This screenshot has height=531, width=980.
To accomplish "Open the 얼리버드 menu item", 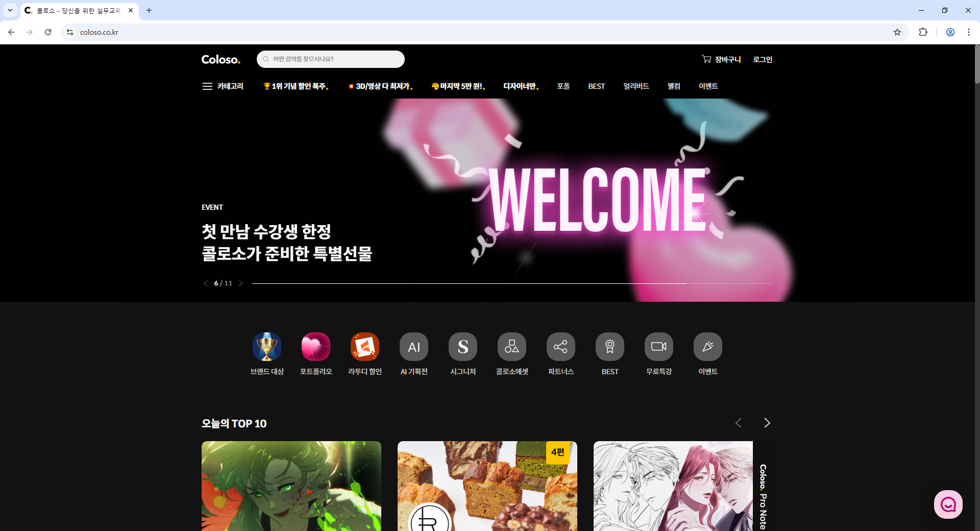I will pos(636,86).
